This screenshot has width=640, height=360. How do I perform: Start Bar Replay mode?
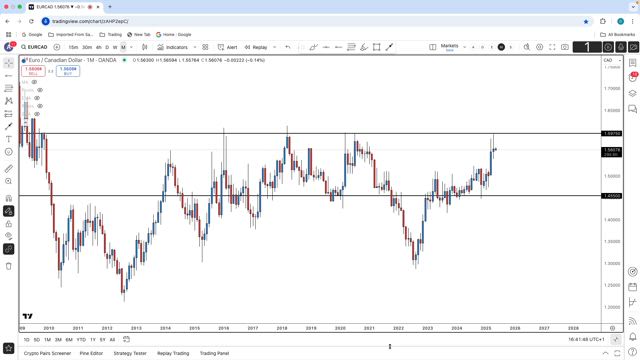pos(256,47)
